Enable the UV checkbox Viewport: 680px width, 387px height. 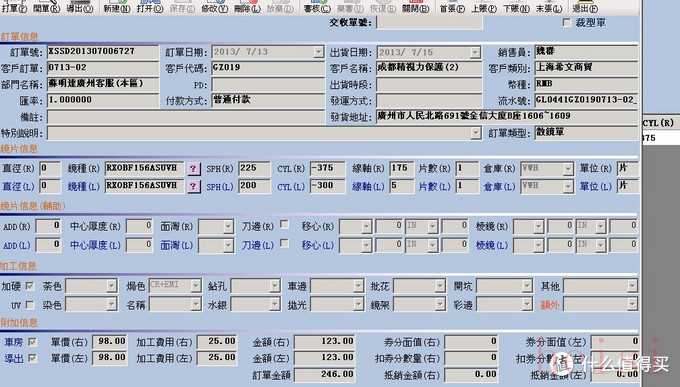(x=30, y=305)
